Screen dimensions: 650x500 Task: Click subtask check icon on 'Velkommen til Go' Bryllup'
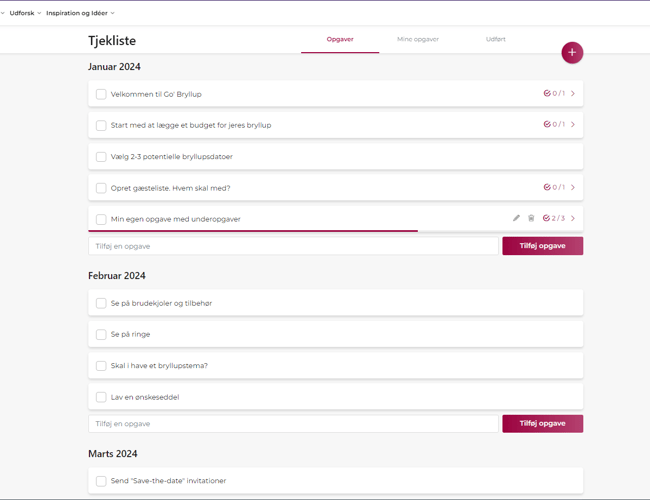(547, 94)
